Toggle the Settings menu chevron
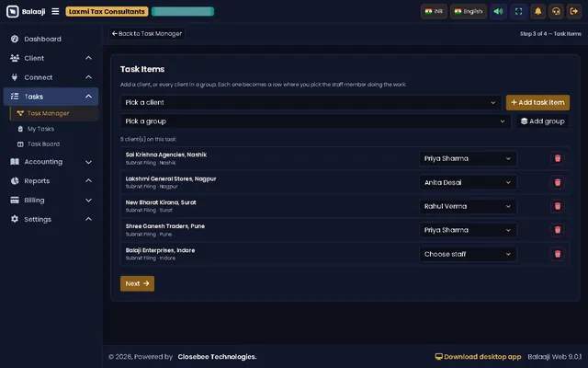 88,219
